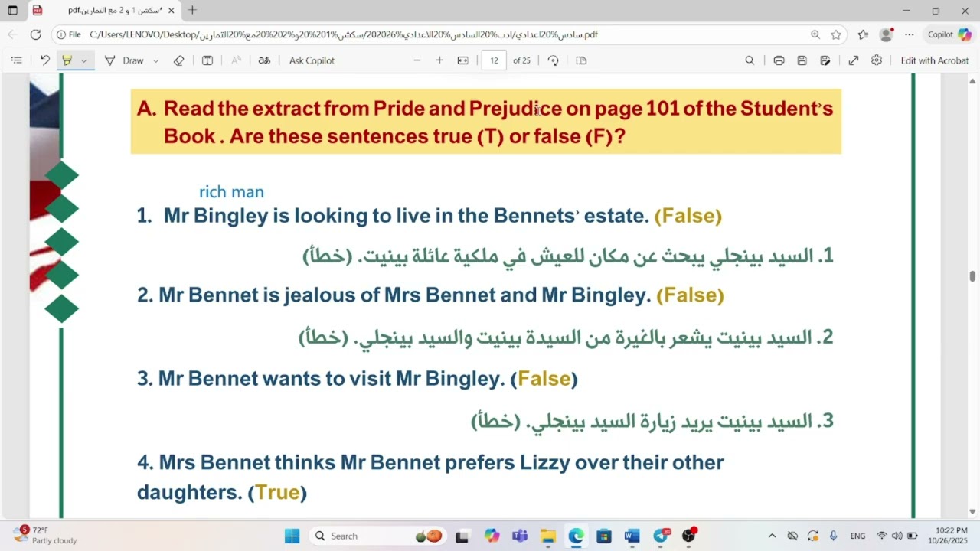Click the ENG language indicator
This screenshot has height=551, width=980.
[857, 536]
